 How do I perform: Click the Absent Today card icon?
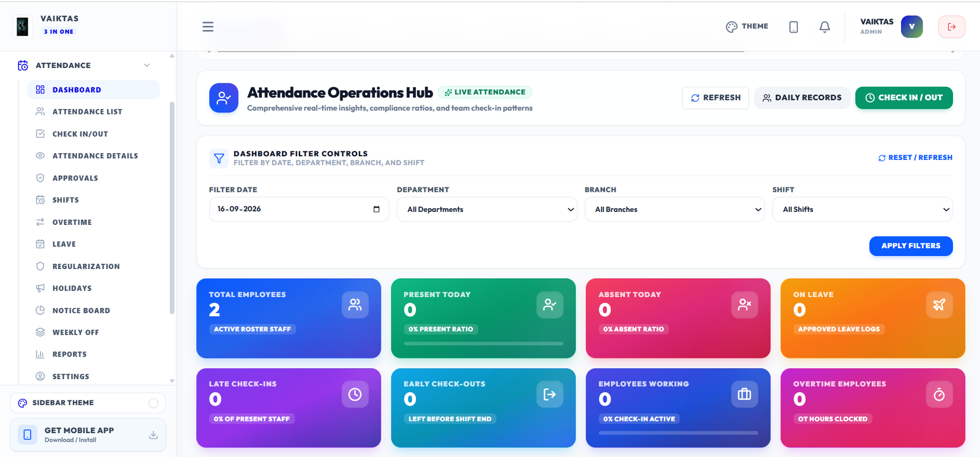pyautogui.click(x=744, y=304)
